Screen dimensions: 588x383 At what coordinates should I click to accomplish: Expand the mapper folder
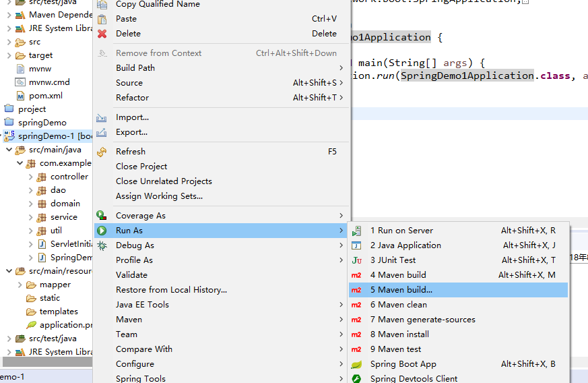coord(20,285)
